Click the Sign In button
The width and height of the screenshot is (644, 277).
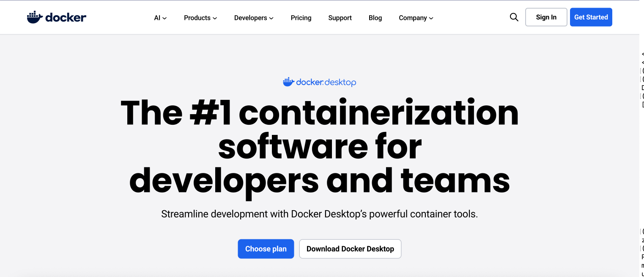coord(546,17)
